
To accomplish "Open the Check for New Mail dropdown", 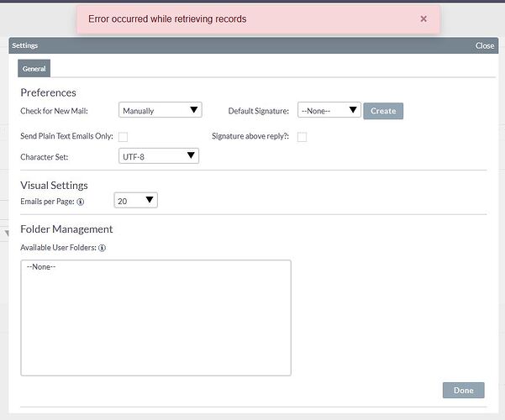I will pyautogui.click(x=160, y=110).
